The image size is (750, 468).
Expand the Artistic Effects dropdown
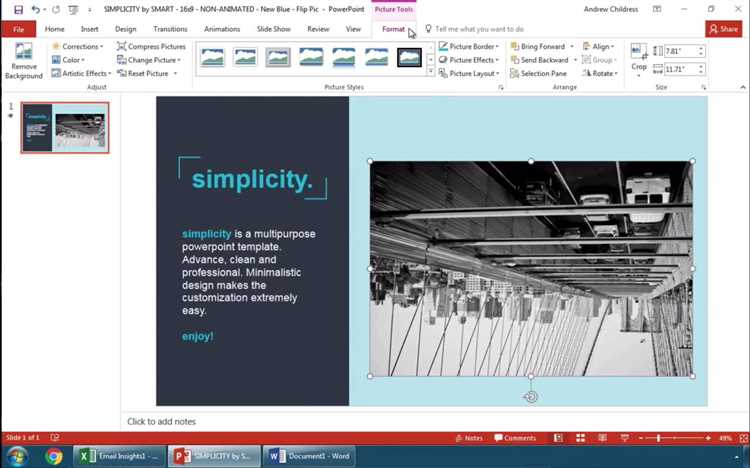click(81, 73)
